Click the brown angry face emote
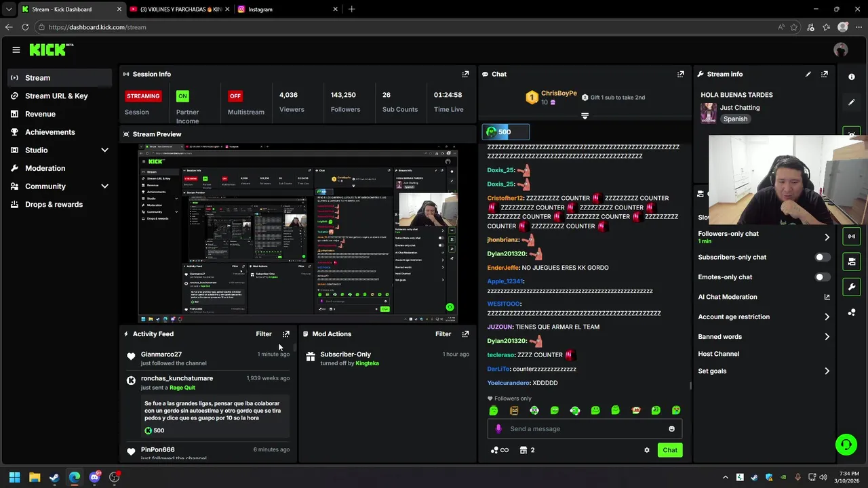This screenshot has width=868, height=488. point(514,410)
